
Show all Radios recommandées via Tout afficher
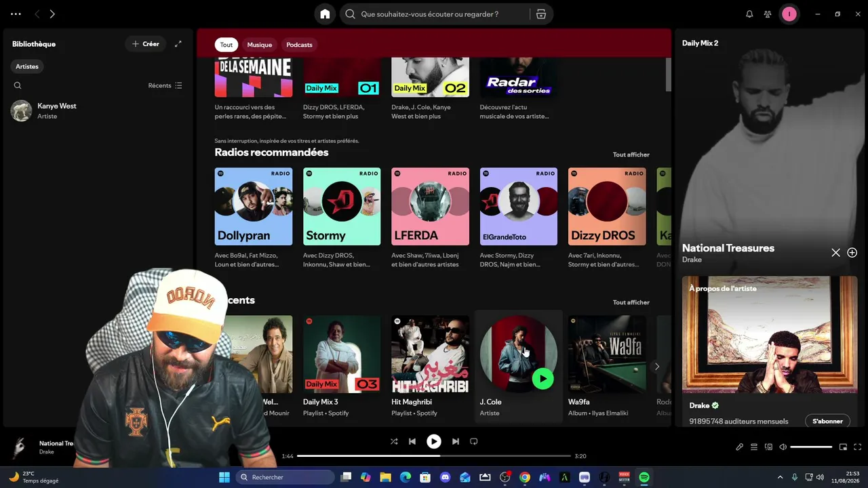(631, 155)
